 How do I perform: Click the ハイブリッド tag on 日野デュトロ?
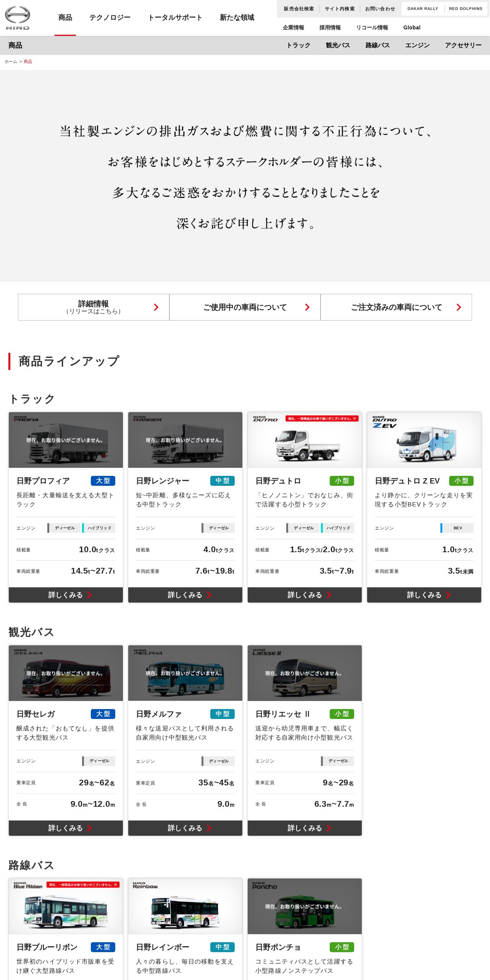point(338,528)
